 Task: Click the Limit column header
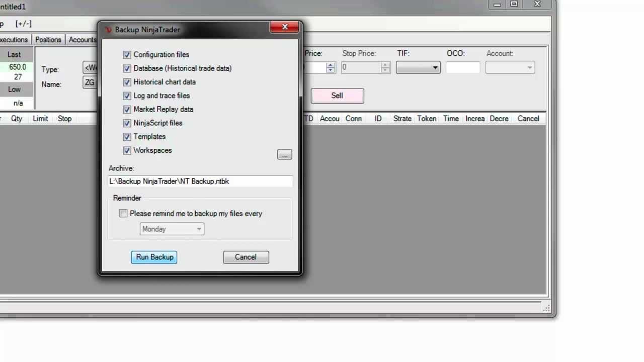tap(40, 119)
